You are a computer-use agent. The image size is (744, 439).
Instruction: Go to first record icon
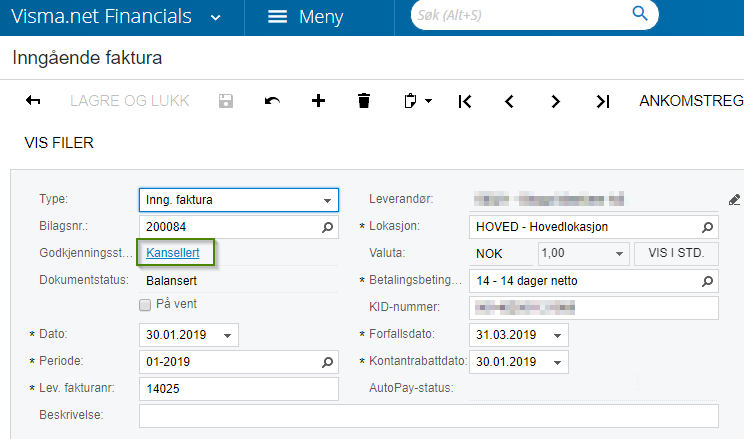(x=465, y=101)
